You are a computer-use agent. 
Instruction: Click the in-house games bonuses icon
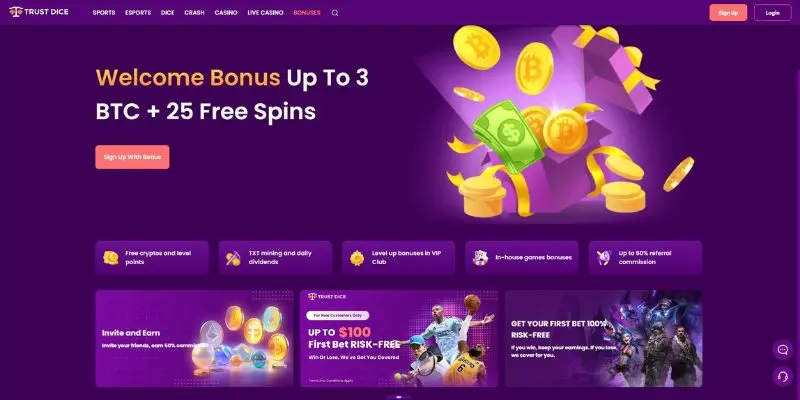480,258
